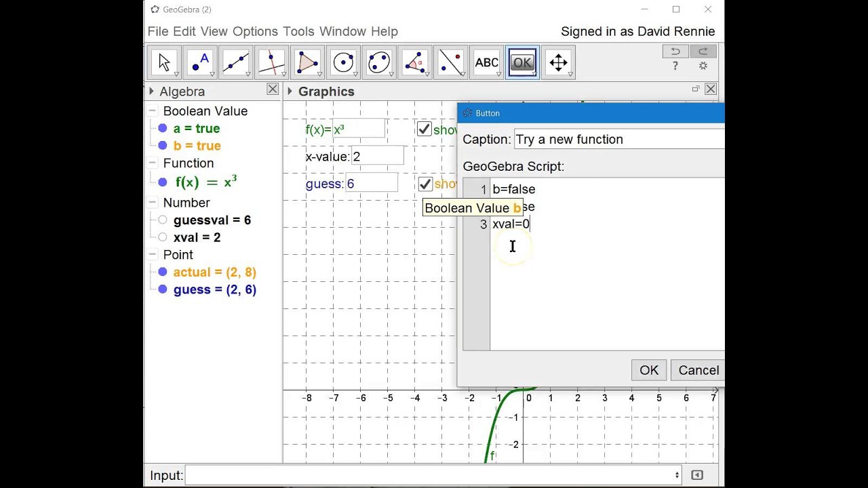Open the Options menu

tap(255, 31)
